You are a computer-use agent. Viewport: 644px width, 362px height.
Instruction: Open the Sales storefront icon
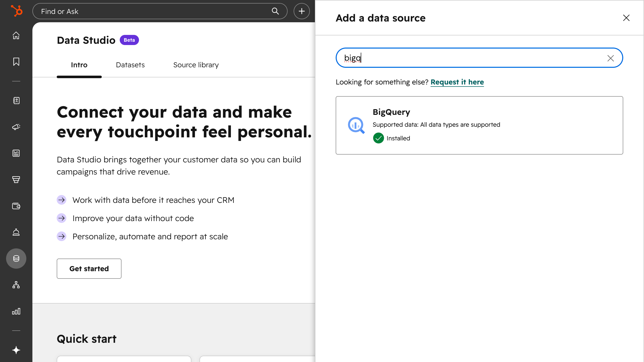16,180
